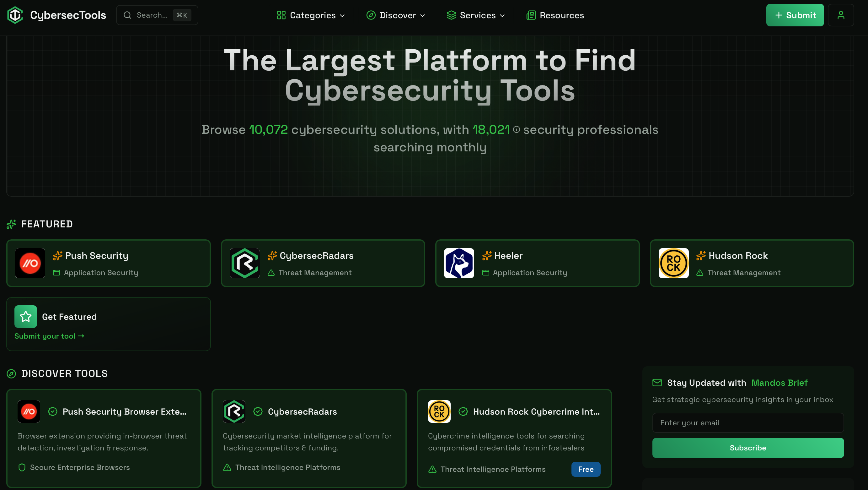Click Threat Management under Hudson Rock
The height and width of the screenshot is (490, 868).
point(744,273)
